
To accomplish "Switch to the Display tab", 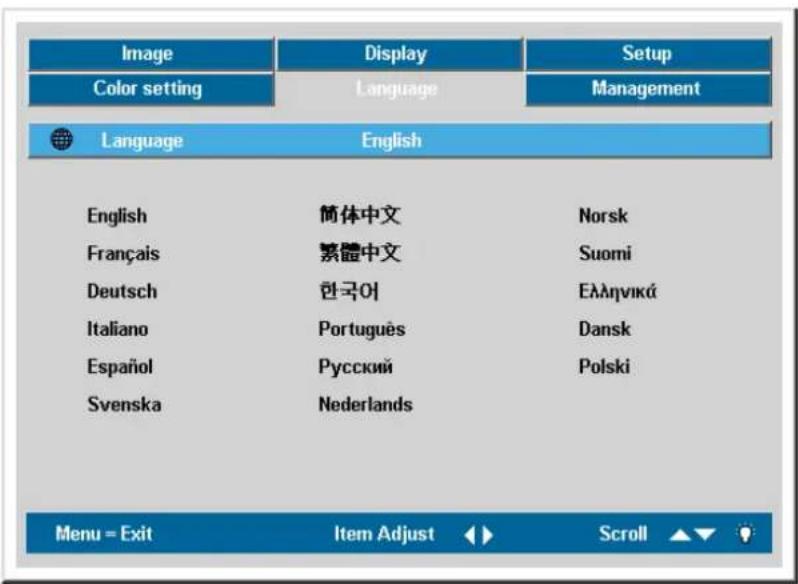I will [400, 54].
